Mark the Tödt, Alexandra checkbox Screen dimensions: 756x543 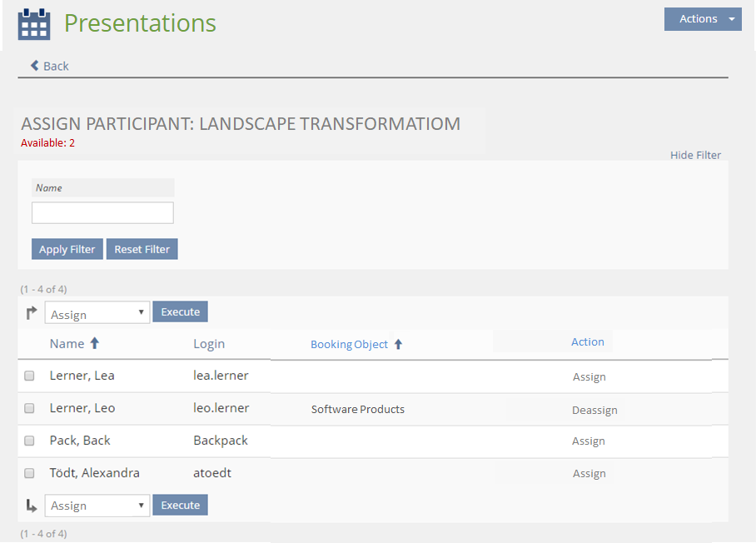[x=29, y=473]
